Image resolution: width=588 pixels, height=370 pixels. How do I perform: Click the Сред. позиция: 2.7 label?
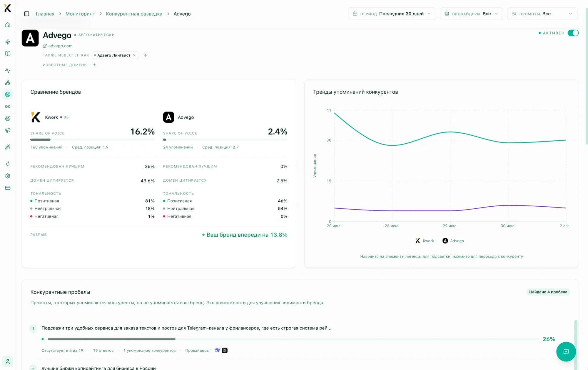[220, 147]
